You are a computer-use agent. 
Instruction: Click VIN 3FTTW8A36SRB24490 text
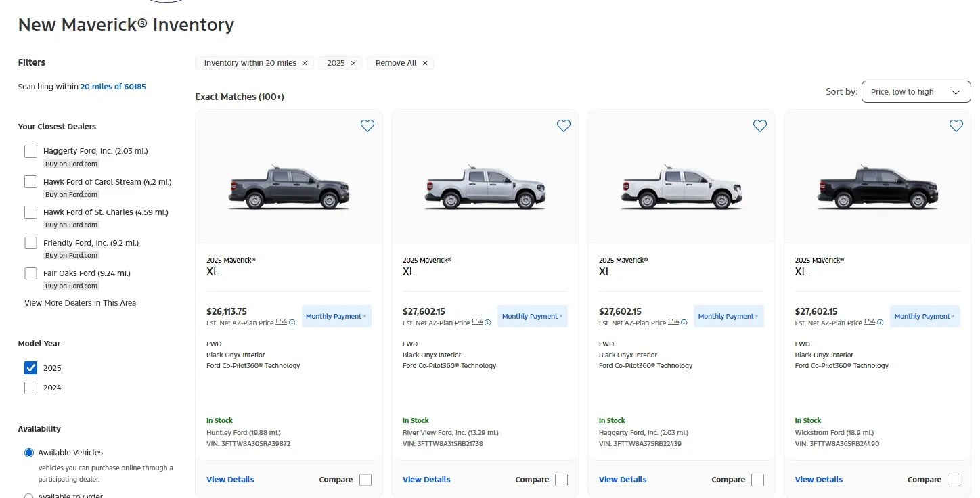click(x=837, y=444)
